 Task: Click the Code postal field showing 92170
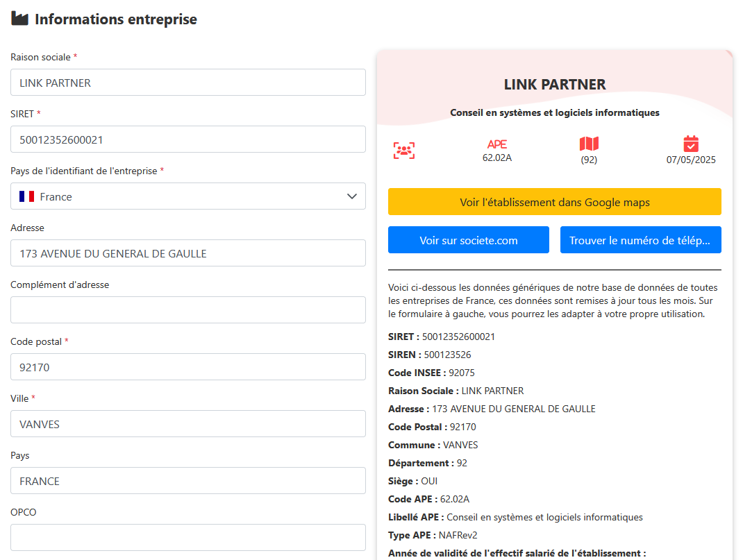point(188,366)
